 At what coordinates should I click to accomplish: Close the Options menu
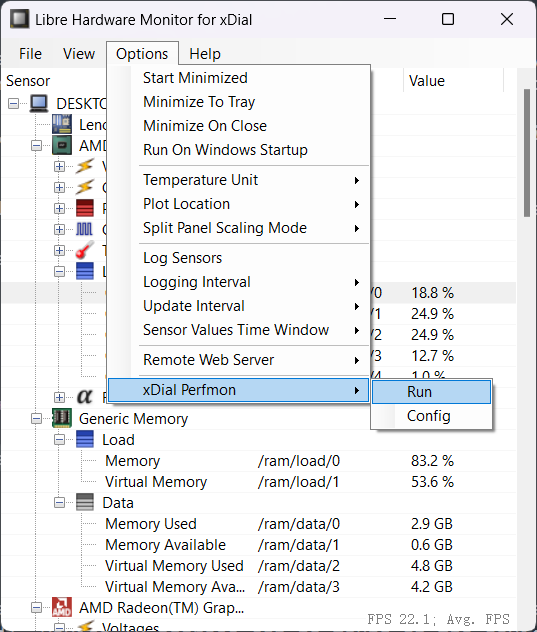(x=142, y=54)
